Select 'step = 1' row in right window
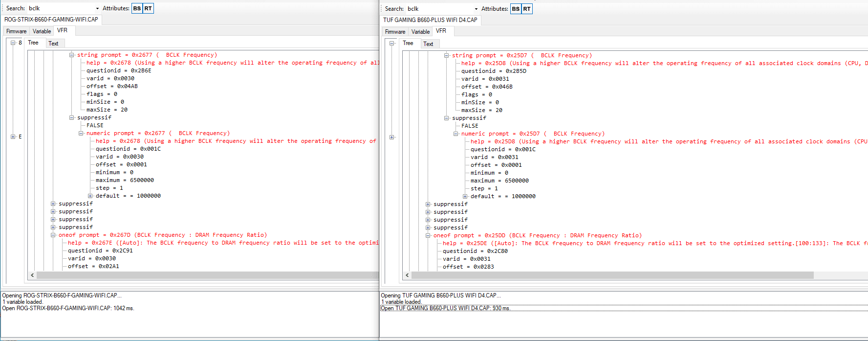 pos(484,188)
